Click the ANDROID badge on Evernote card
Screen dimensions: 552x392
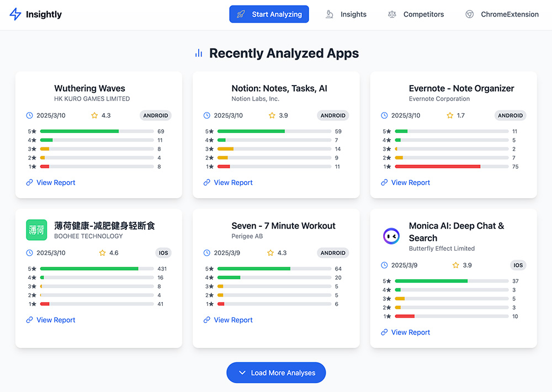[510, 115]
